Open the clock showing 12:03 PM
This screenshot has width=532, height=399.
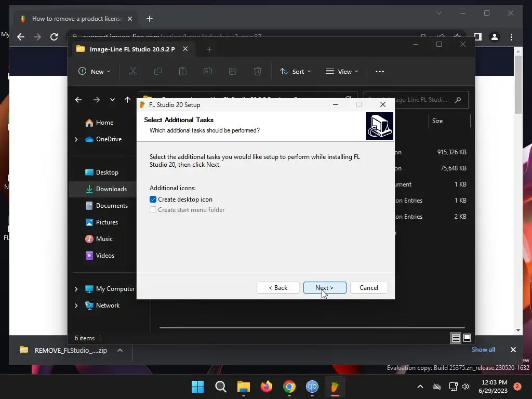pyautogui.click(x=493, y=387)
